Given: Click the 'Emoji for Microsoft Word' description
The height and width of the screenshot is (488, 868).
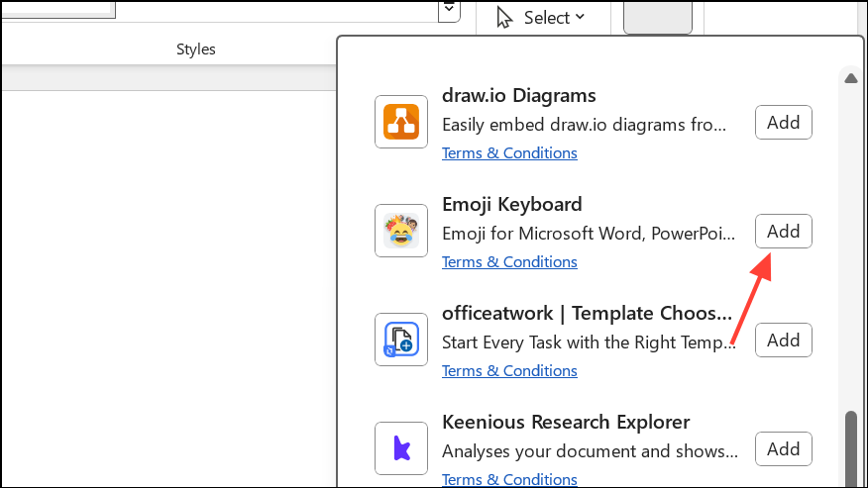Looking at the screenshot, I should (589, 234).
